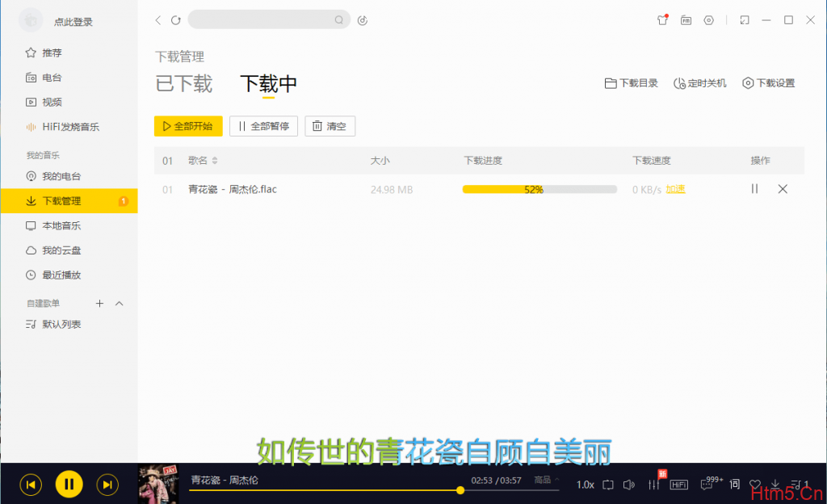
Task: Switch to the 下载中 tab
Action: [268, 84]
